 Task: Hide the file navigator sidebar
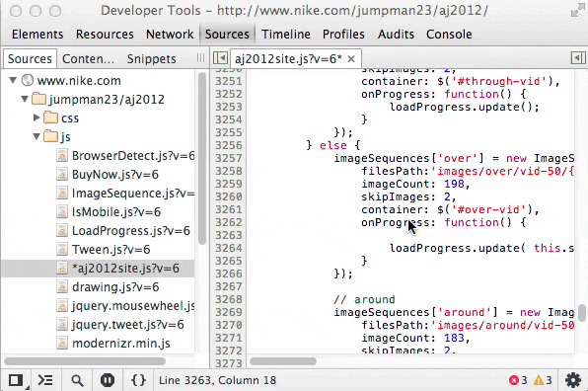tap(220, 58)
